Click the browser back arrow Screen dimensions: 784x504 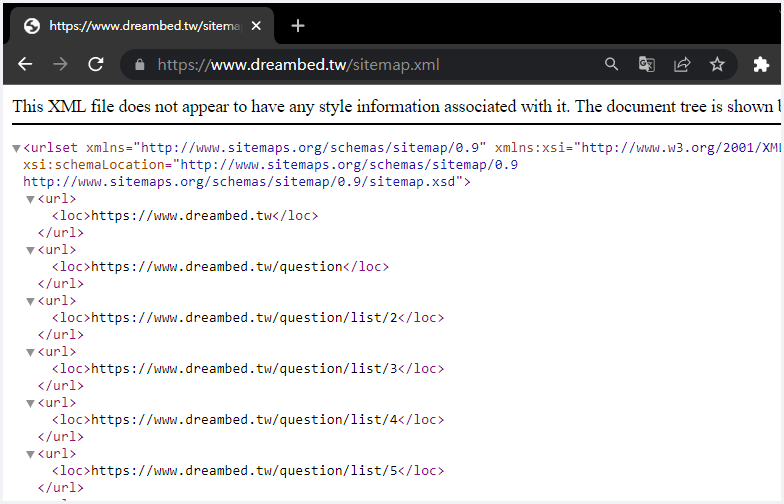pos(25,64)
